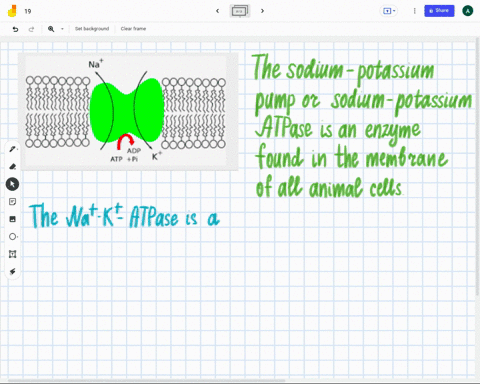Add an image to frame
The image size is (480, 384).
13,219
